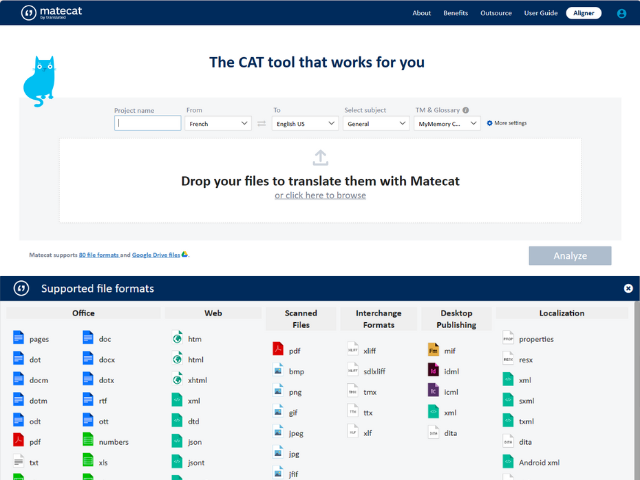Open the Benefits menu item
The height and width of the screenshot is (480, 640).
pyautogui.click(x=455, y=13)
